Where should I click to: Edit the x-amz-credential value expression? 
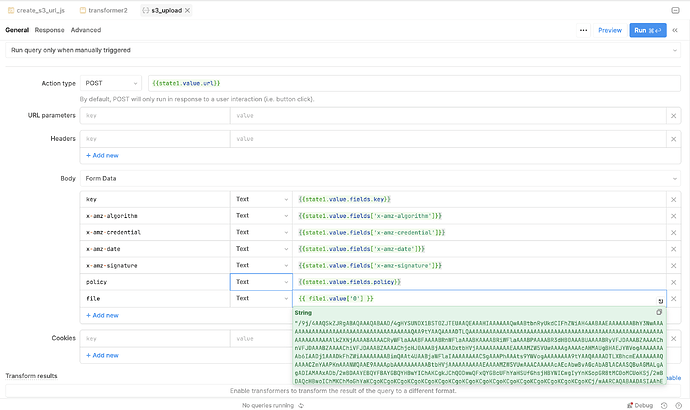coord(479,232)
